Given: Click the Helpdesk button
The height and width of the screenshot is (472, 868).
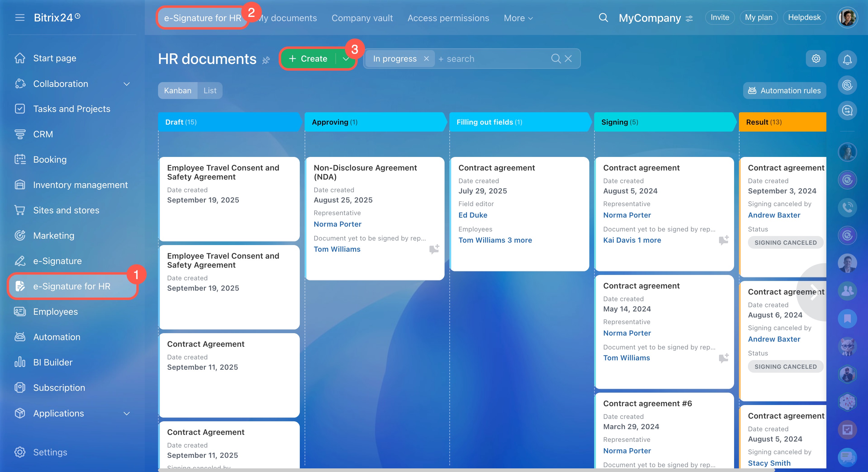Looking at the screenshot, I should point(804,18).
